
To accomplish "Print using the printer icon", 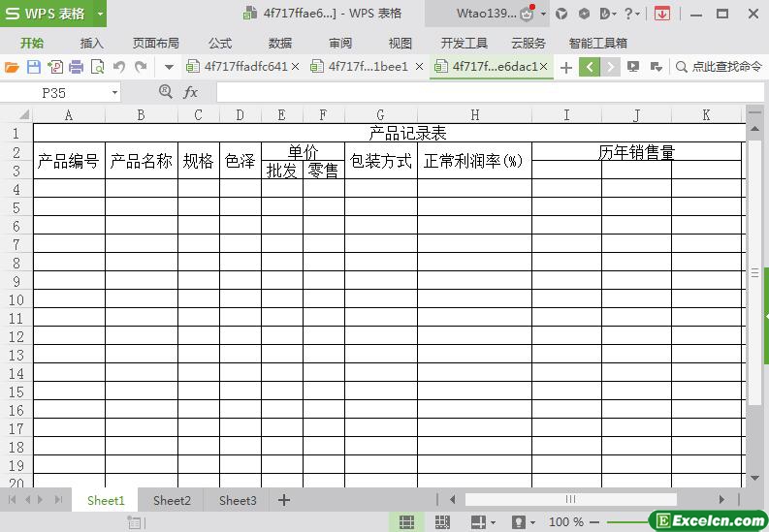I will [x=76, y=67].
